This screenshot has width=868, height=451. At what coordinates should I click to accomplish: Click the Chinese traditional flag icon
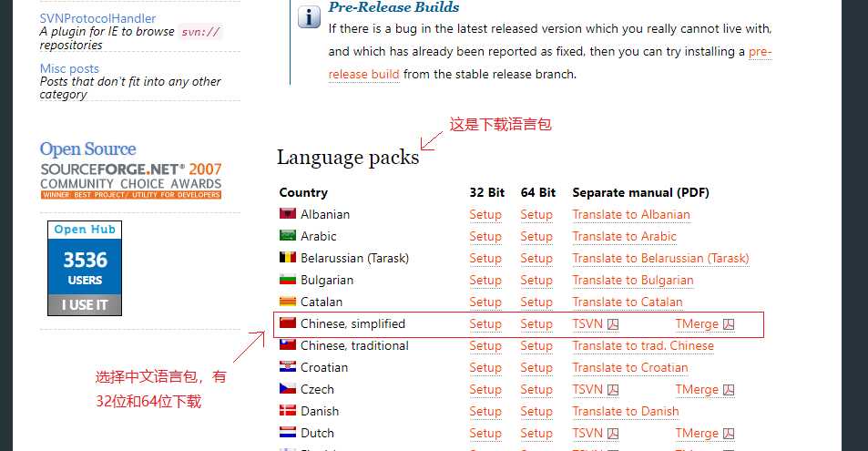point(287,344)
